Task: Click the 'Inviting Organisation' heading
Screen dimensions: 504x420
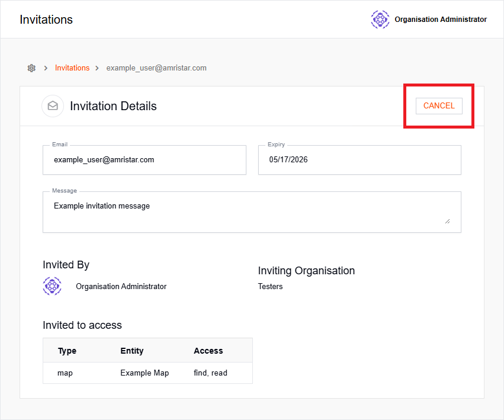Action: [x=306, y=271]
